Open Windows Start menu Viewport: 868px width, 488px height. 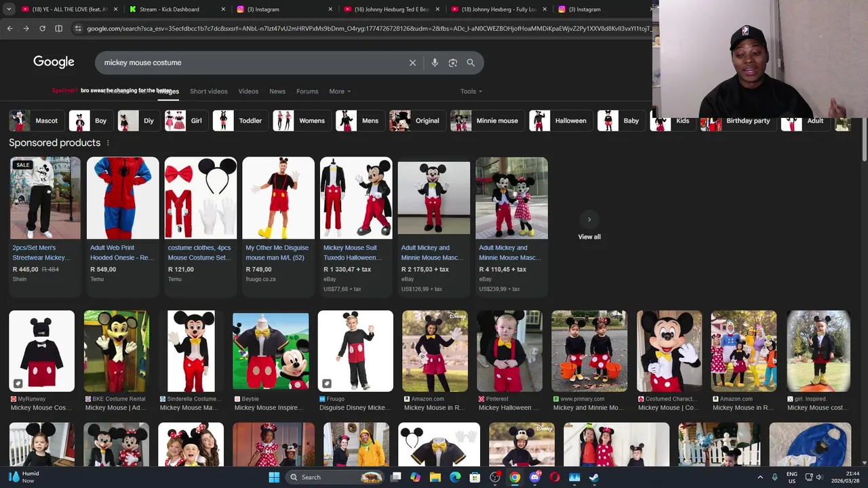[274, 477]
